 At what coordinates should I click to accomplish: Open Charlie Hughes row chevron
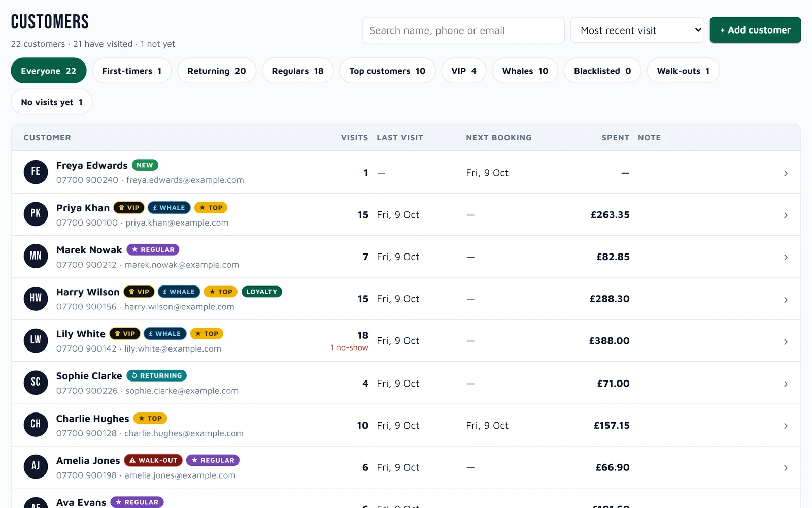(786, 426)
